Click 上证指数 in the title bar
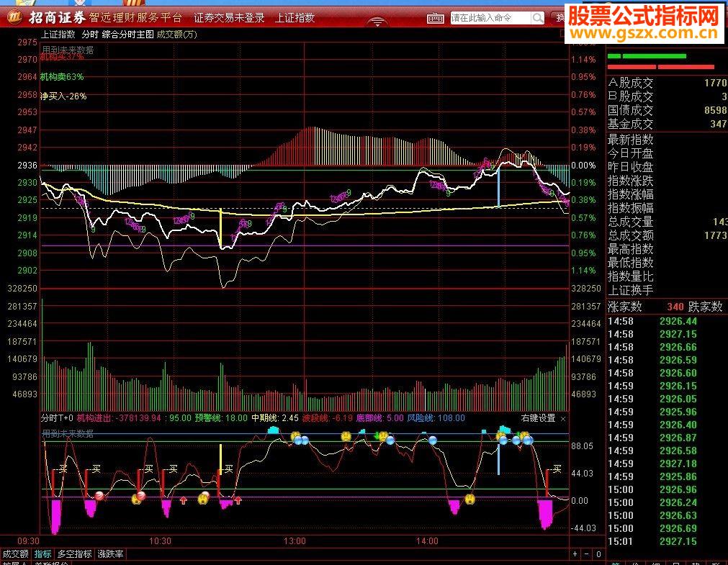Image resolution: width=728 pixels, height=565 pixels. coord(295,18)
